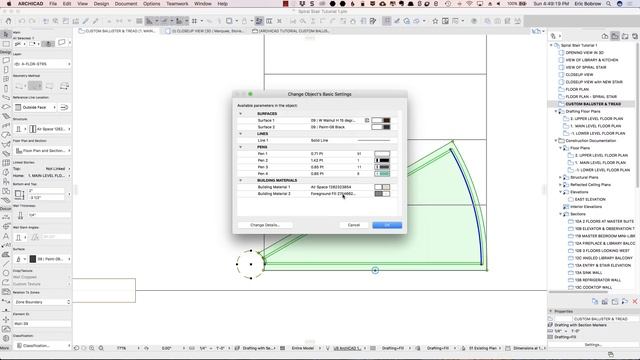Collapse the PENS parameter group
The image size is (640, 360).
tap(240, 147)
